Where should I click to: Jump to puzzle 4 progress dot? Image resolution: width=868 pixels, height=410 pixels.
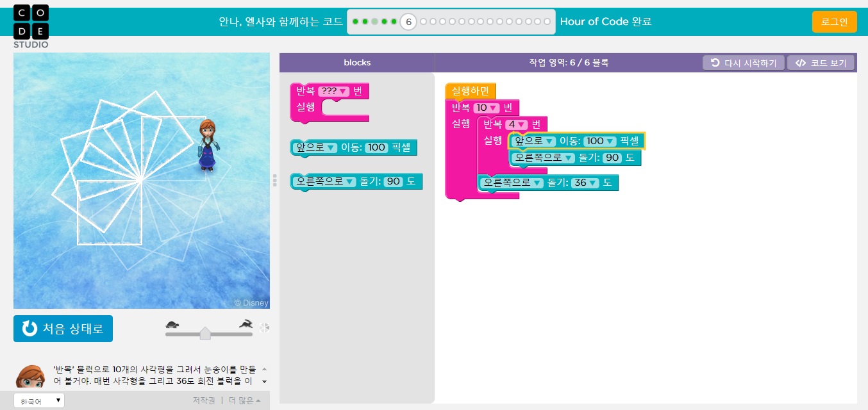(x=385, y=22)
